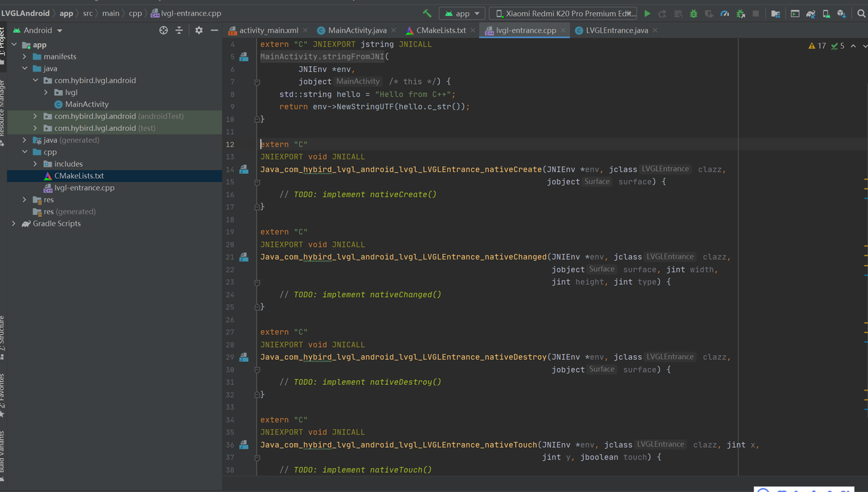Click the green checkmark count showing 5
The image size is (868, 492).
pyautogui.click(x=838, y=46)
